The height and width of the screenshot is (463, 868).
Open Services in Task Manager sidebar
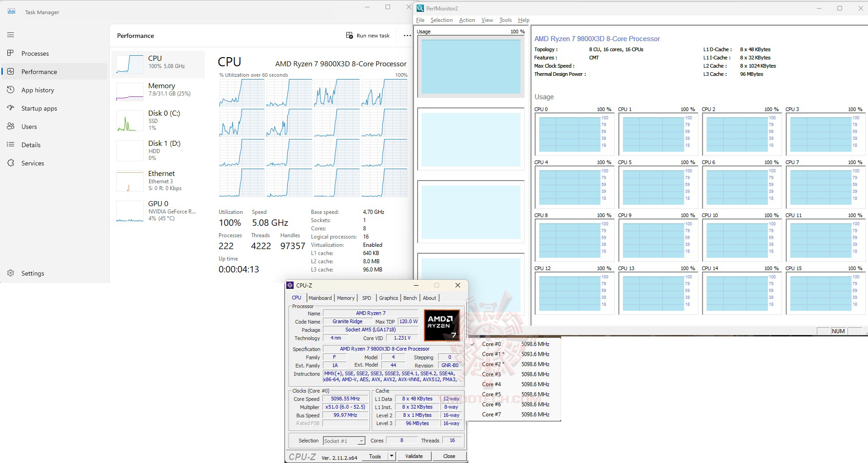click(x=55, y=163)
